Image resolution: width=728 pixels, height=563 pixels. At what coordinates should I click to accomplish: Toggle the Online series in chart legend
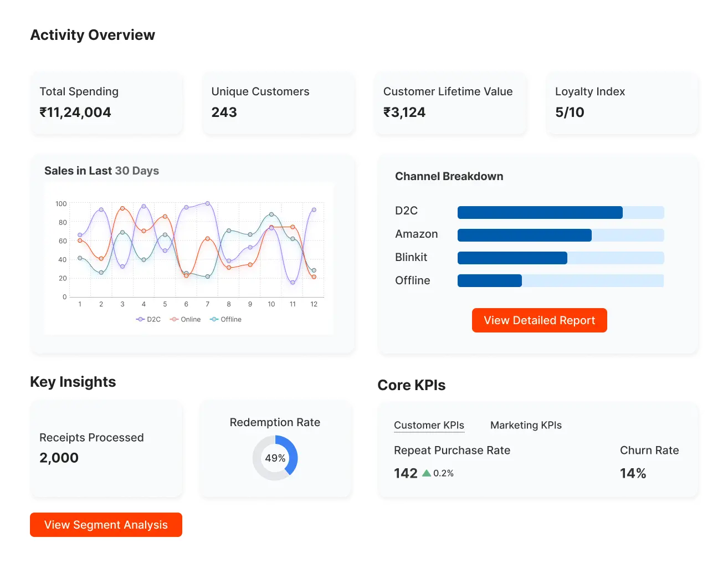coord(186,319)
